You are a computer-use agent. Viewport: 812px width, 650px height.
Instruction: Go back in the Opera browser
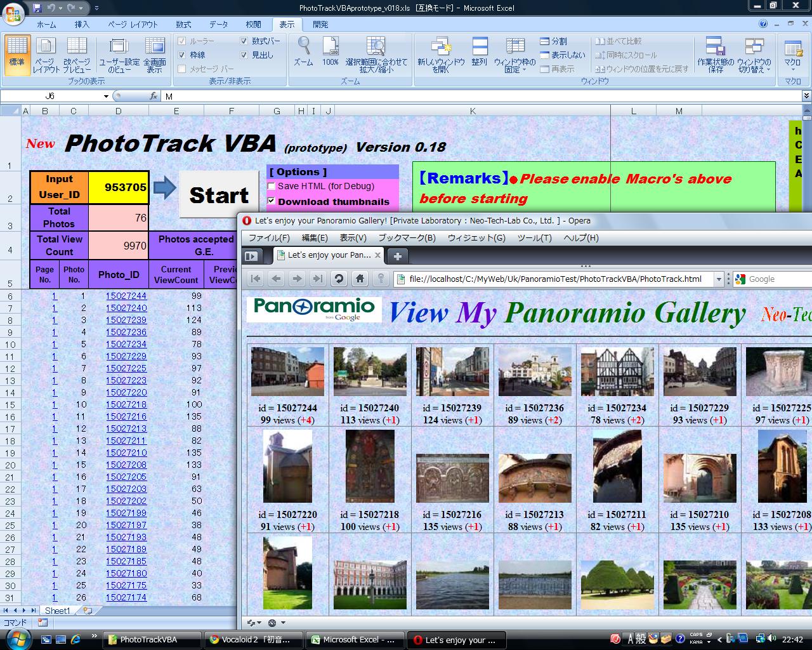277,279
